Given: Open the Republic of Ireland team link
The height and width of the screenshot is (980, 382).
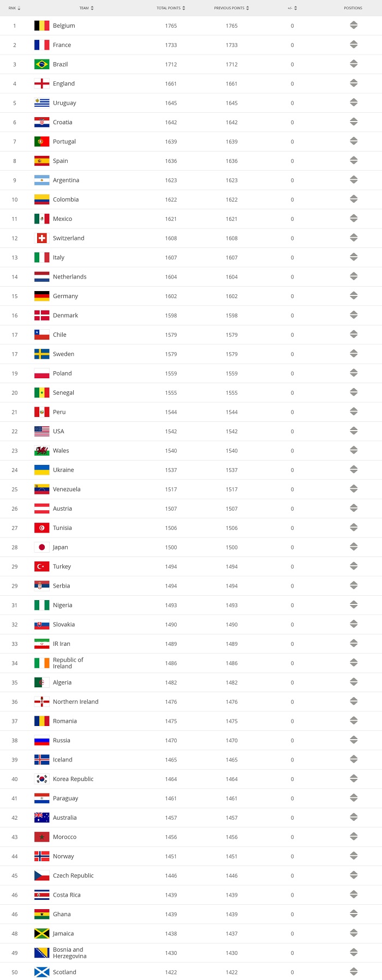Looking at the screenshot, I should pos(68,663).
